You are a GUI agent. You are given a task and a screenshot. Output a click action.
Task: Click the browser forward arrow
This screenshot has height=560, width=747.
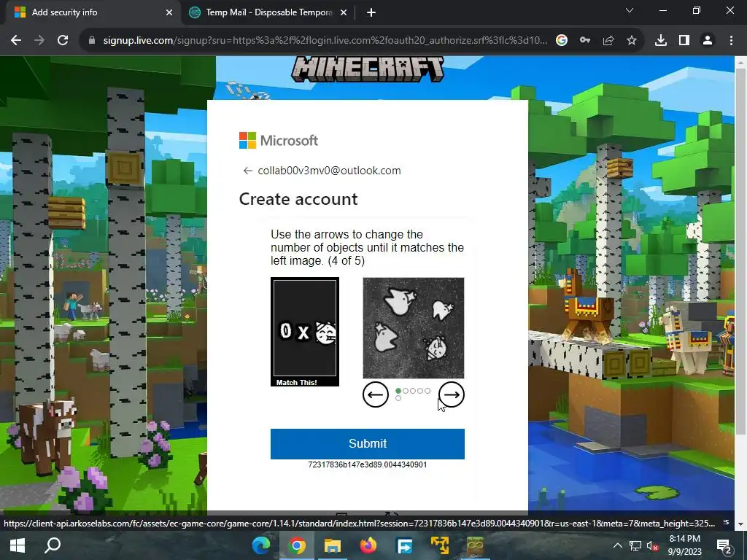(x=39, y=41)
